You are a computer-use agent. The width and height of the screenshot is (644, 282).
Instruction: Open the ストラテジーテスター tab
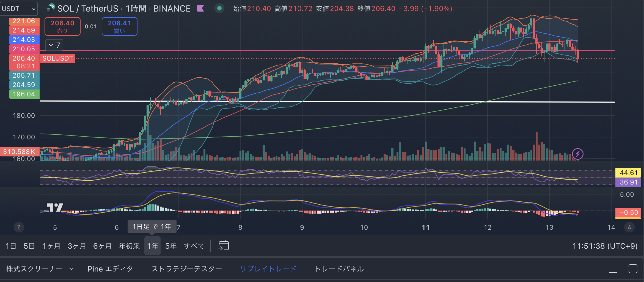(x=187, y=269)
